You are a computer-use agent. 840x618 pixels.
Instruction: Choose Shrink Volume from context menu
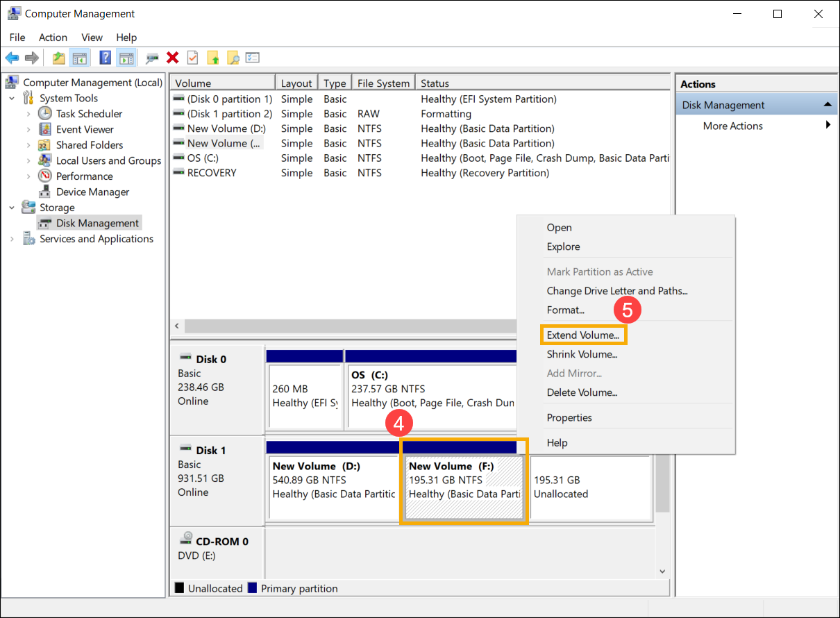click(x=582, y=354)
